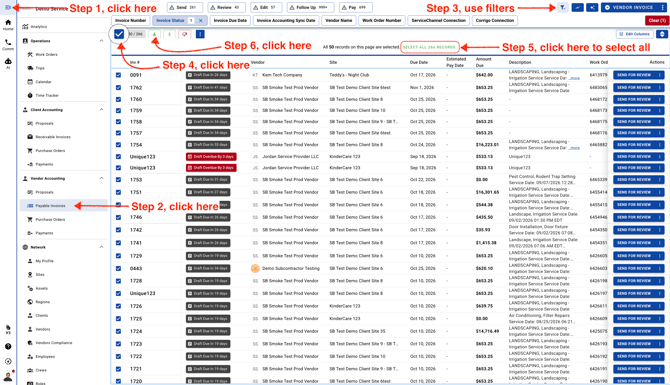Click Send For Review for invoice 0443
This screenshot has height=385, width=670.
pyautogui.click(x=634, y=268)
